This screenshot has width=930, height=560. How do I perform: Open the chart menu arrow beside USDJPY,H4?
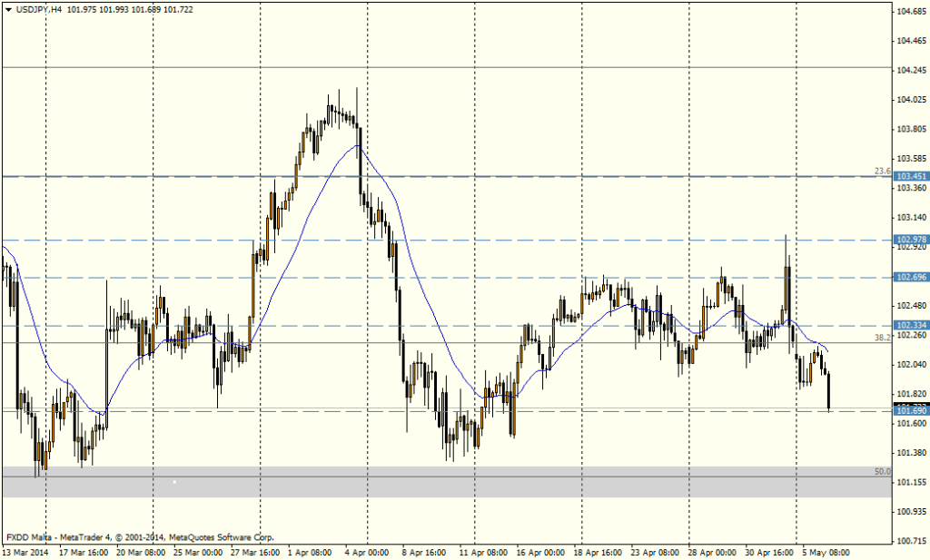click(8, 8)
